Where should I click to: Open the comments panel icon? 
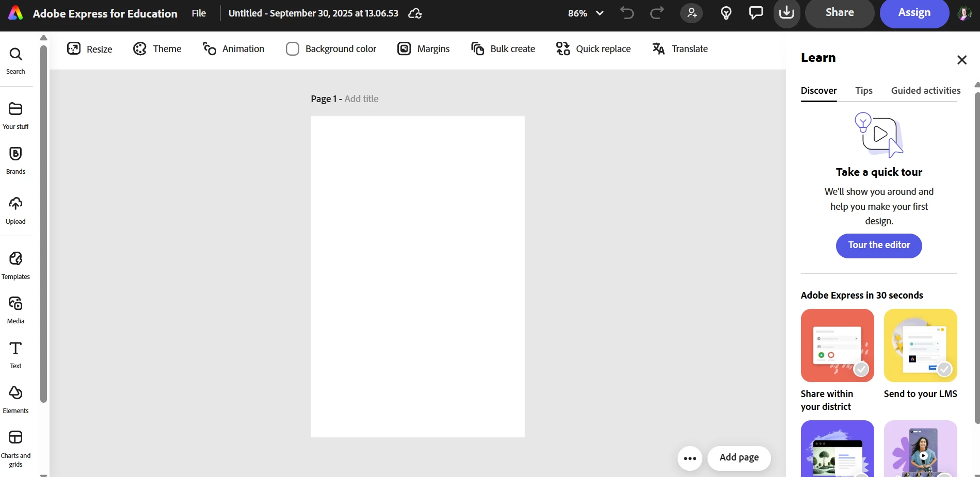click(756, 13)
